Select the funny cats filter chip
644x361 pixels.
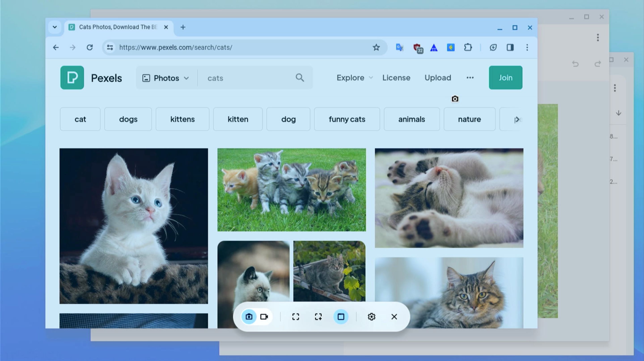(347, 119)
